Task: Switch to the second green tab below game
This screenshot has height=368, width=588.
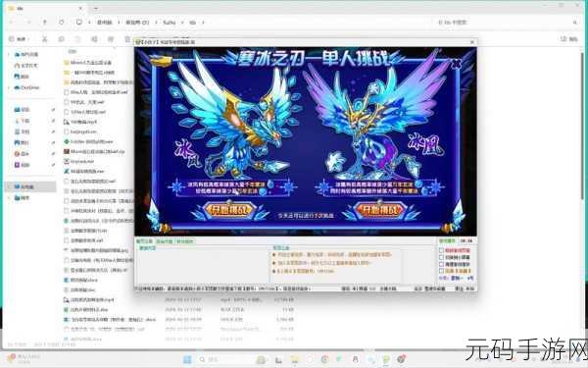Action: (x=165, y=241)
